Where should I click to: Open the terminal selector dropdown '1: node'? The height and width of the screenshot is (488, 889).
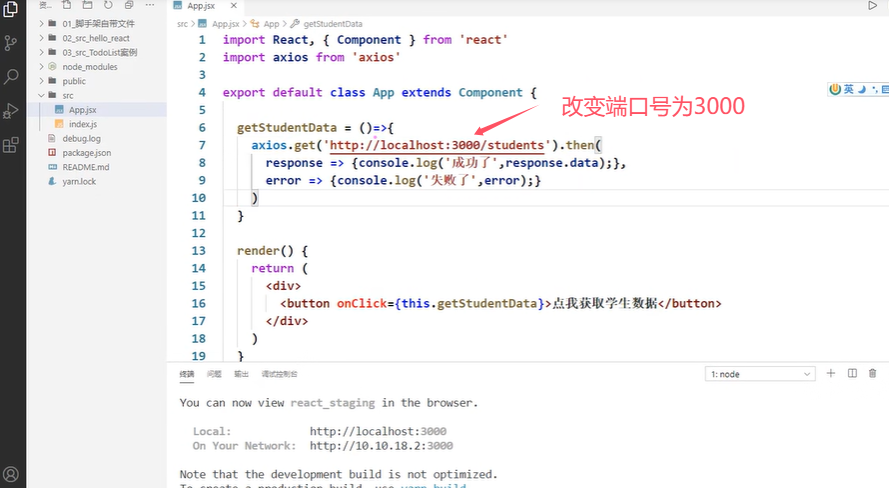(x=760, y=374)
